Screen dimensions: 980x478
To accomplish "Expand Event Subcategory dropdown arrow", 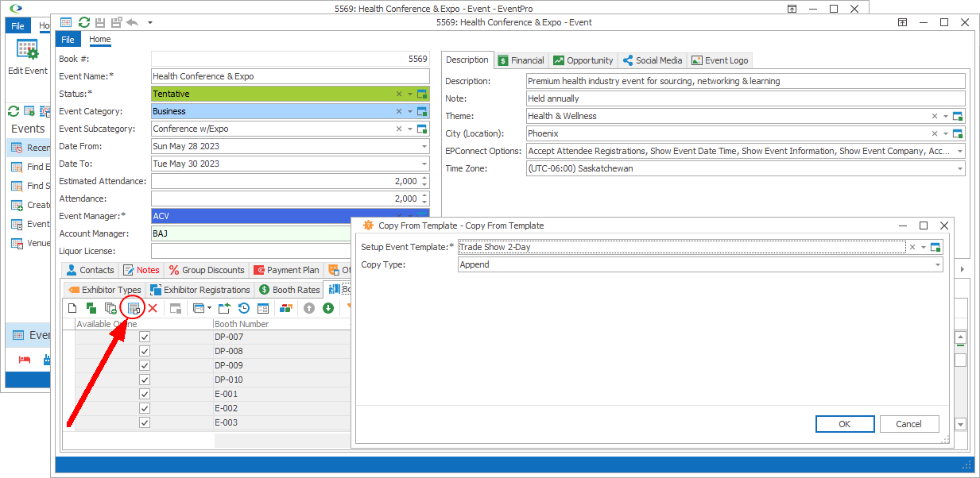I will pyautogui.click(x=410, y=129).
